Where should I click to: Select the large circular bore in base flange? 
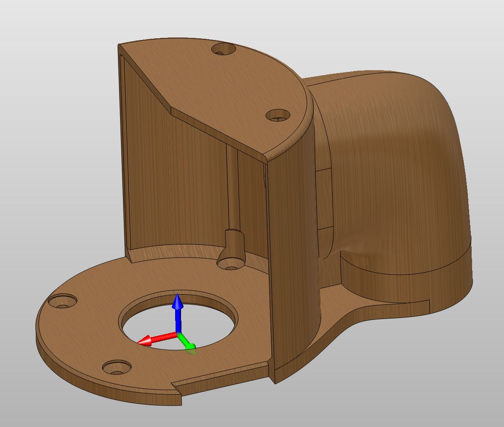point(178,320)
